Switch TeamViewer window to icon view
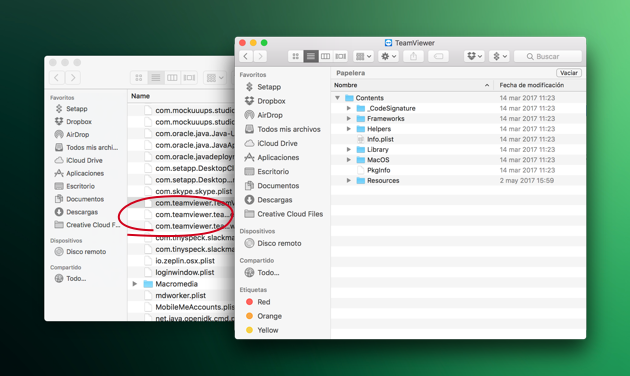Viewport: 630px width, 376px height. [296, 56]
